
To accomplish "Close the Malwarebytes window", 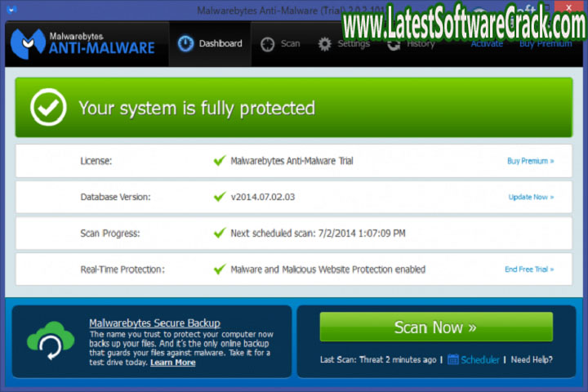I will (568, 7).
